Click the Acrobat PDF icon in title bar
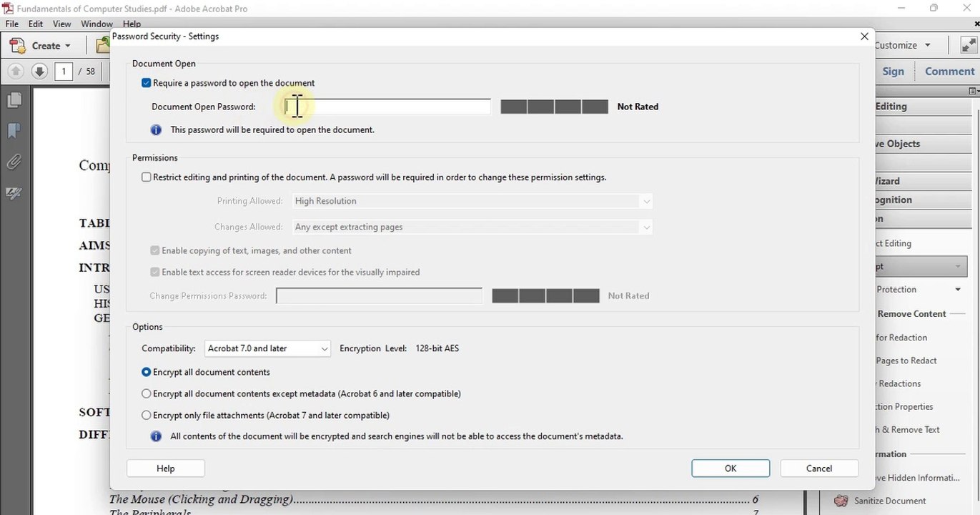This screenshot has width=980, height=515. click(x=8, y=9)
